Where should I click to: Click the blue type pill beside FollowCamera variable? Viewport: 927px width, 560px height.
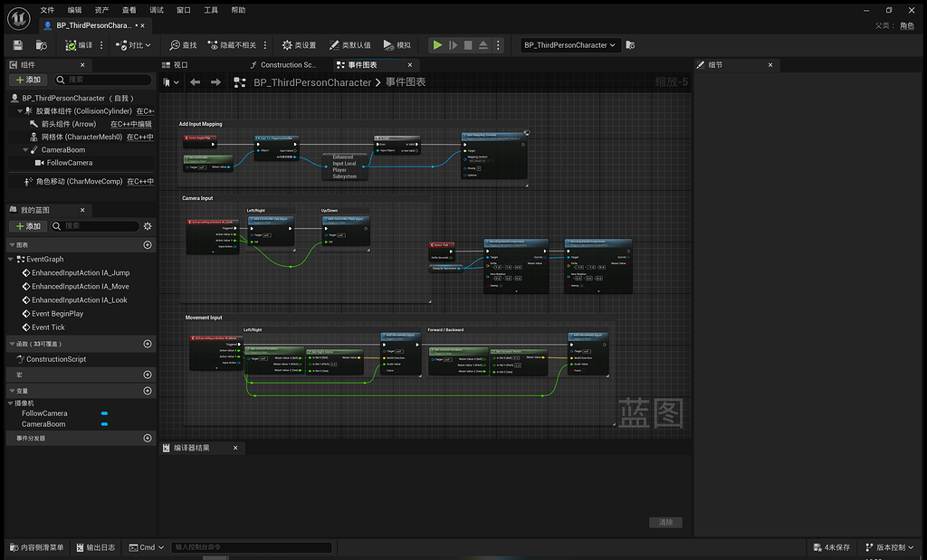coord(105,413)
